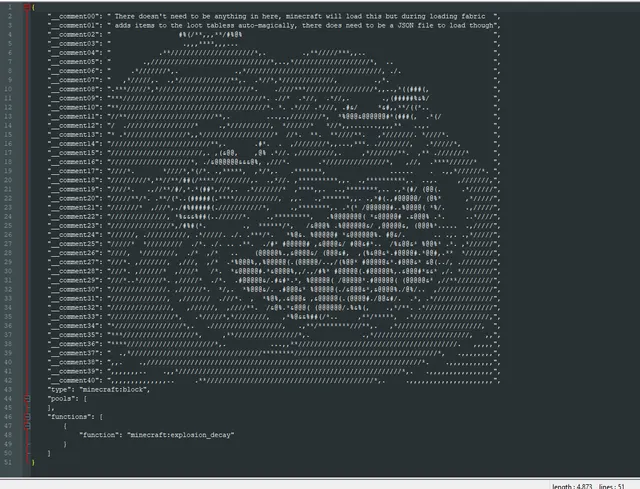Click "JSON file to load though" text
This screenshot has width=640, height=489.
[446, 25]
